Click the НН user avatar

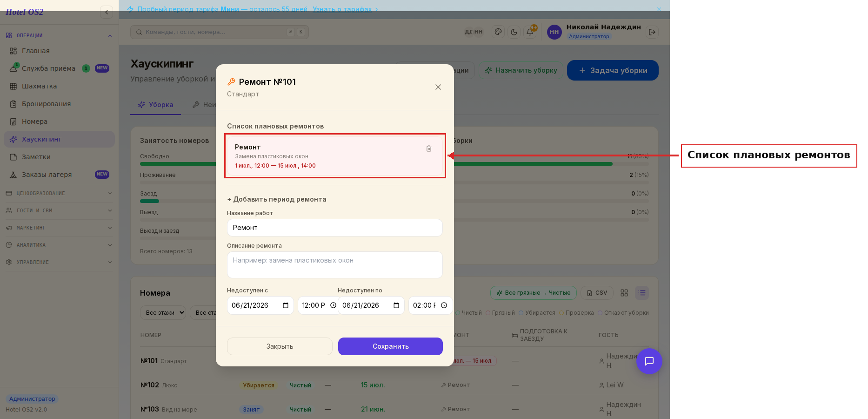554,32
